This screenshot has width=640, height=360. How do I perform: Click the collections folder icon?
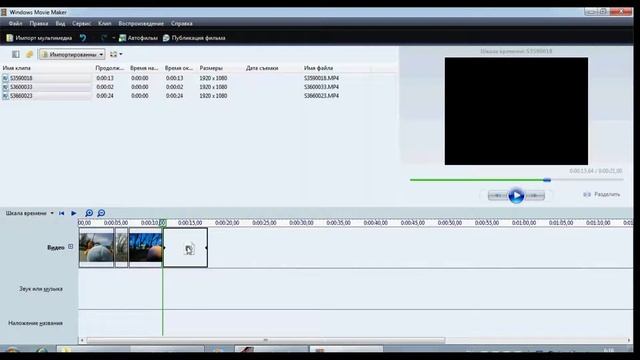coord(29,54)
